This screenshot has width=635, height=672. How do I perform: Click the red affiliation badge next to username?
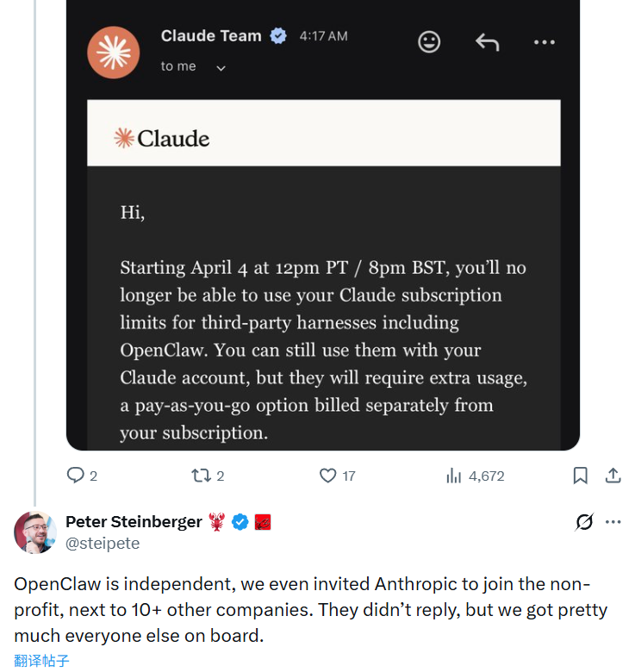click(263, 522)
